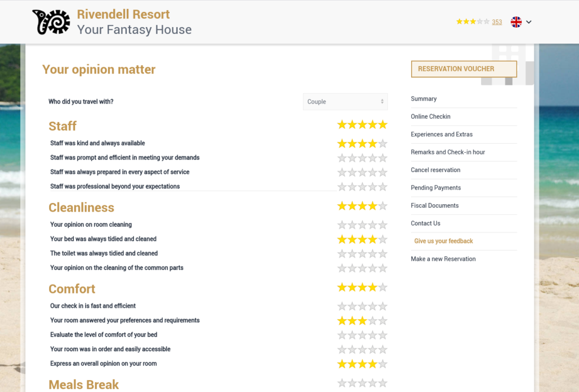Viewport: 579px width, 392px height.
Task: Set 'Your bed was always tidied' to five stars
Action: [383, 239]
